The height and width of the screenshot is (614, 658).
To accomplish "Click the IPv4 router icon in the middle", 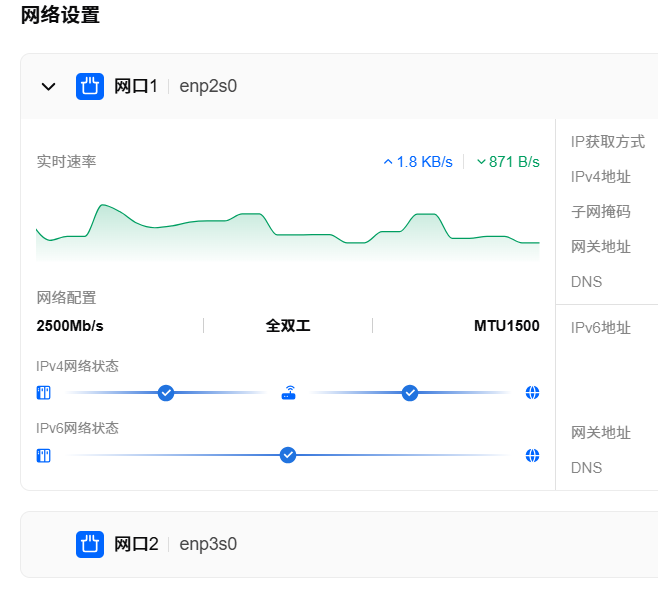I will (288, 393).
